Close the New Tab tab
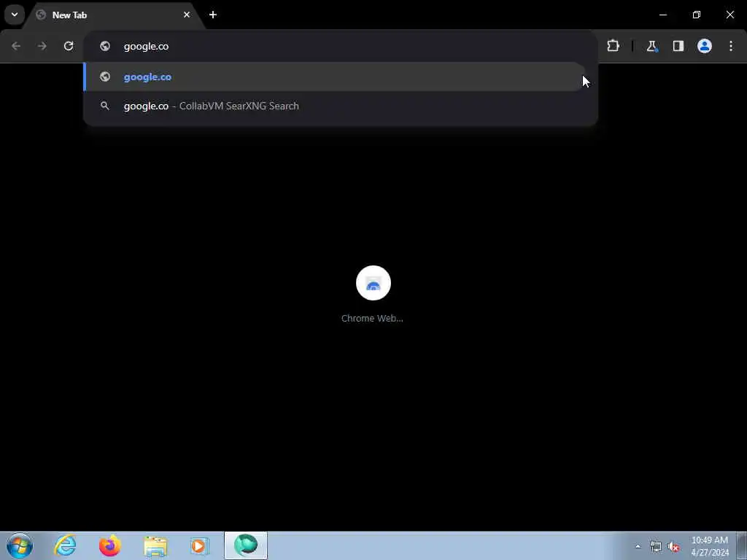The height and width of the screenshot is (560, 747). coord(187,15)
